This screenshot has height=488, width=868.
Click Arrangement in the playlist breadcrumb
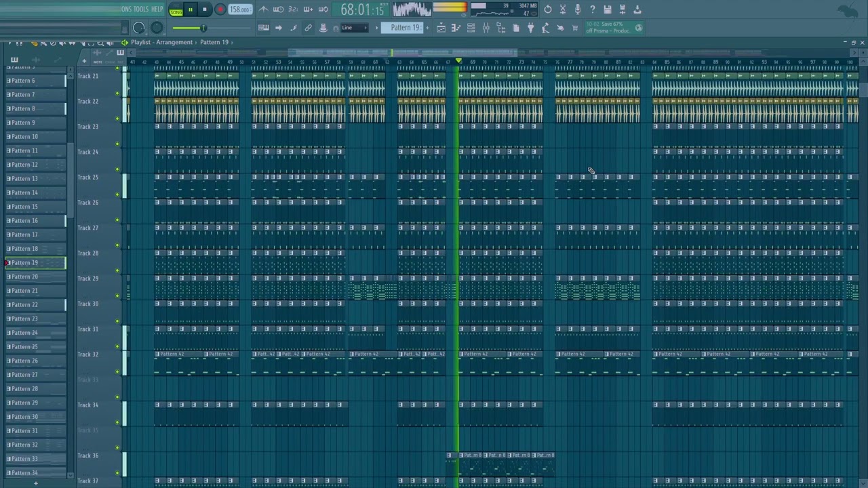tap(175, 42)
